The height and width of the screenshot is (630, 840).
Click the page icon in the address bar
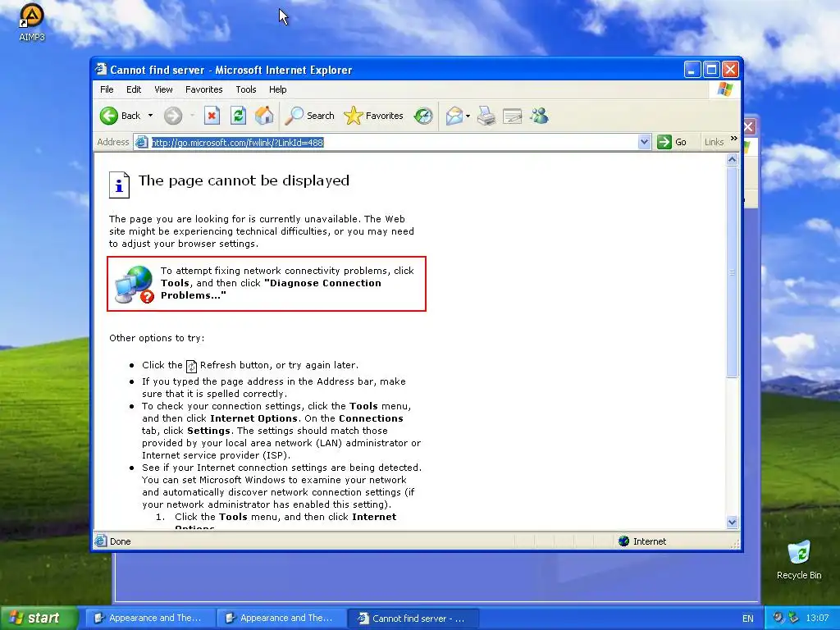pos(141,142)
